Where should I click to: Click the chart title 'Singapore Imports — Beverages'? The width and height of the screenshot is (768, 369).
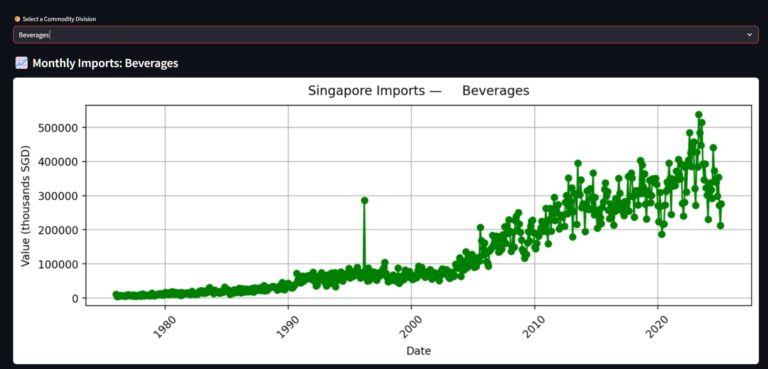(418, 91)
